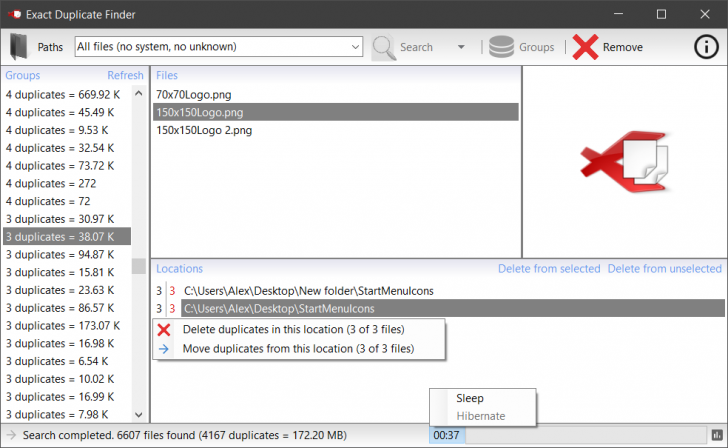Click the red X delete duplicates icon
The image size is (728, 448).
(163, 330)
